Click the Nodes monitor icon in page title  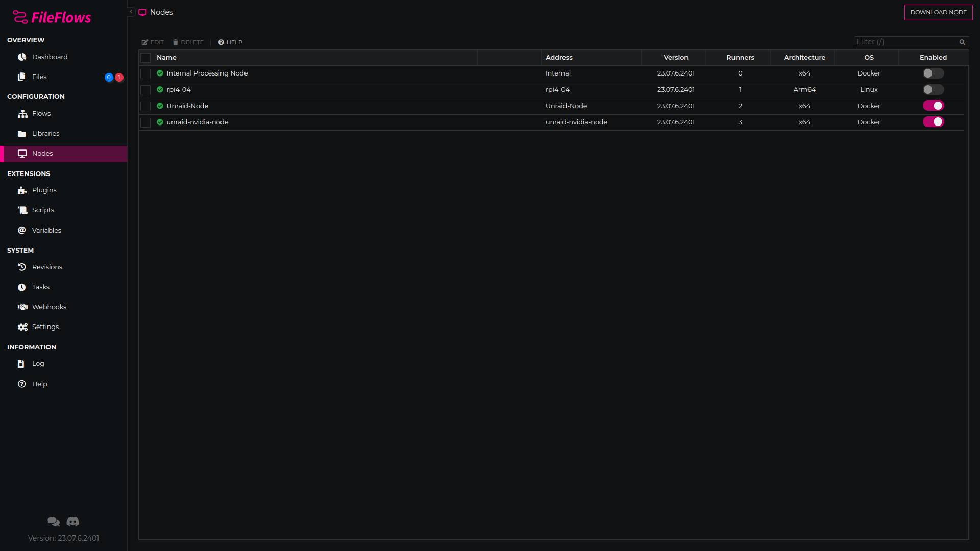coord(142,12)
